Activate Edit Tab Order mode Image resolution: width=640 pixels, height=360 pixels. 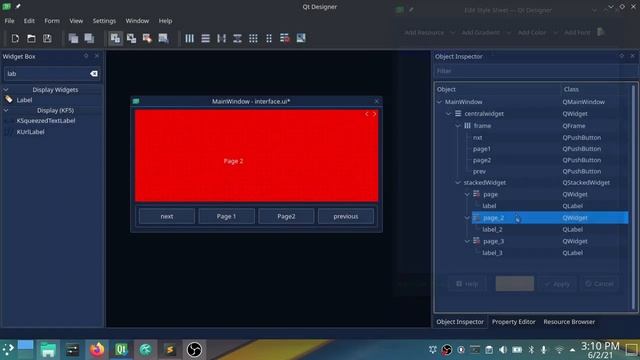[x=163, y=38]
